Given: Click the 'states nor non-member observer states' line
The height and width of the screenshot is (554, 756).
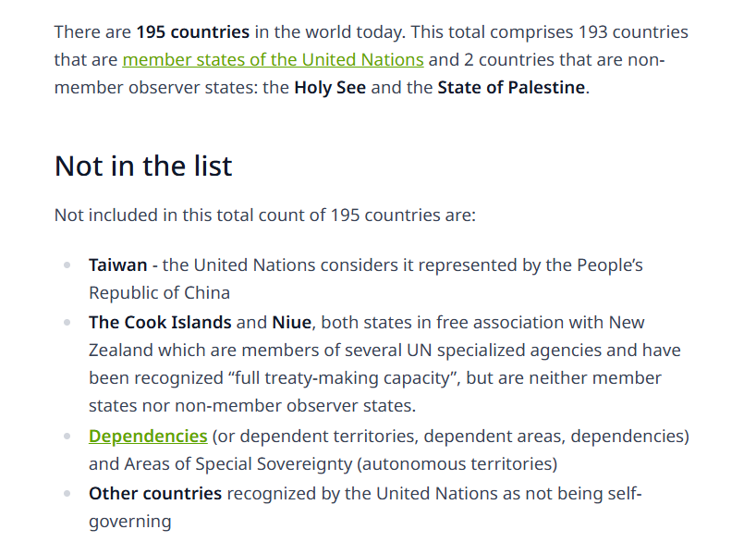Looking at the screenshot, I should [252, 406].
